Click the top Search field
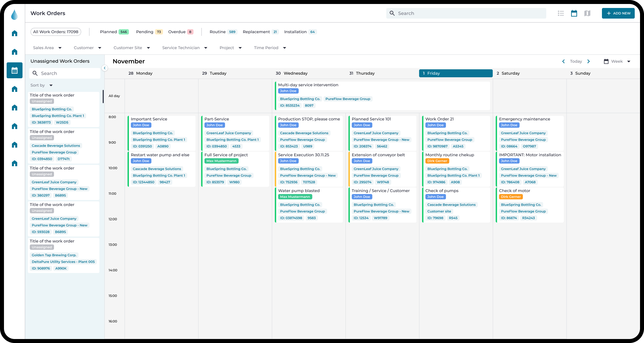 (466, 13)
